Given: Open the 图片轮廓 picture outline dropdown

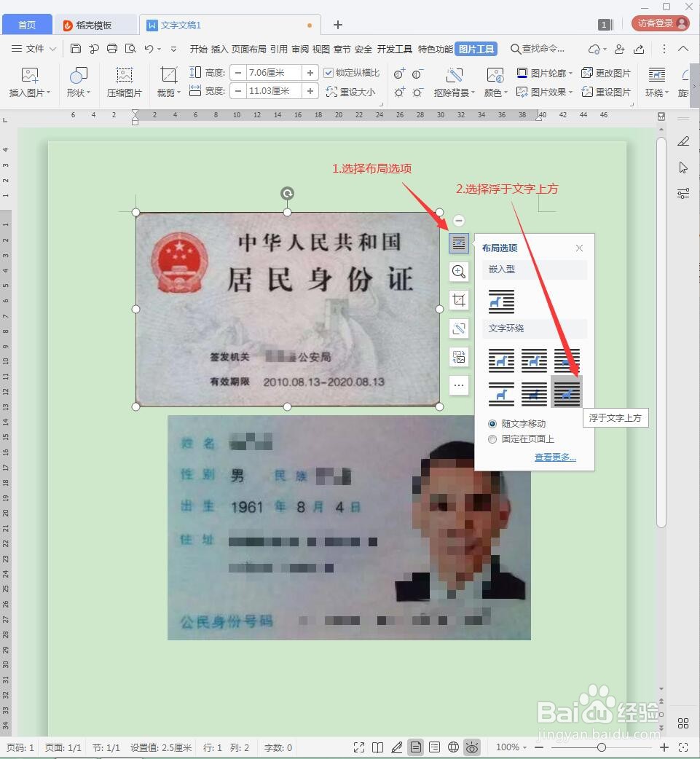Looking at the screenshot, I should [543, 72].
